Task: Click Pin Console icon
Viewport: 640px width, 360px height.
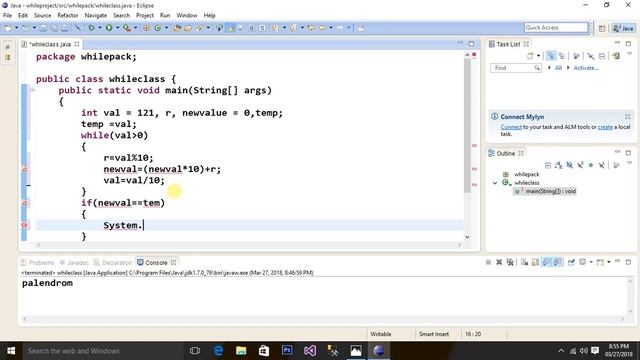Action: (571, 262)
